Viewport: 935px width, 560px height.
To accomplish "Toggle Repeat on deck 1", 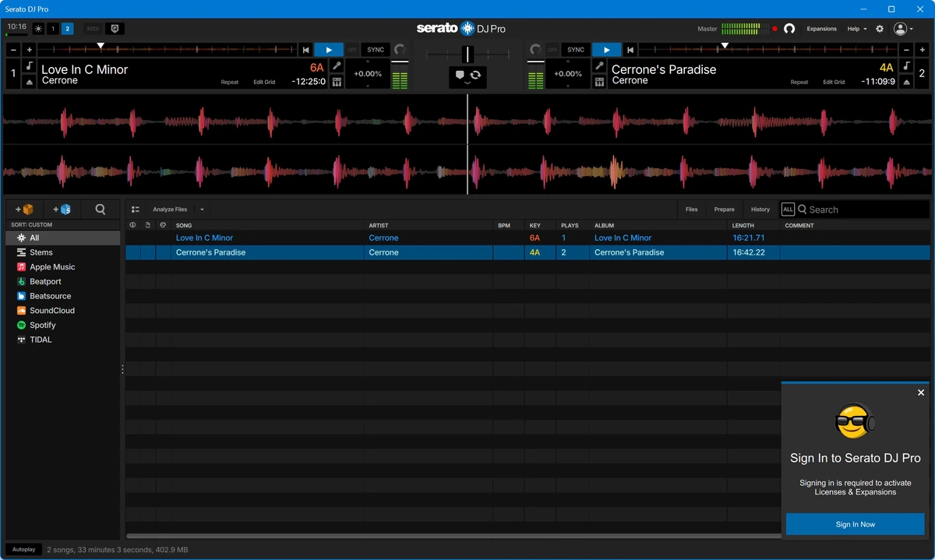I will pos(230,82).
